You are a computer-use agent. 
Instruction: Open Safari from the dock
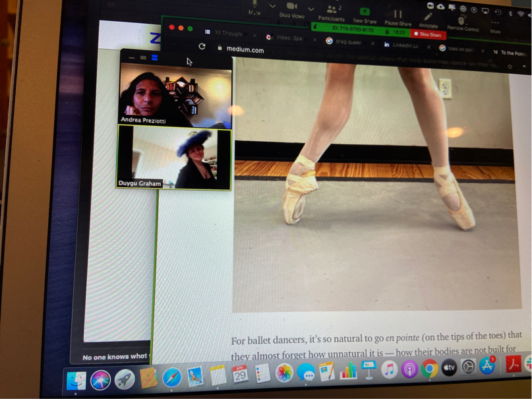coord(172,377)
